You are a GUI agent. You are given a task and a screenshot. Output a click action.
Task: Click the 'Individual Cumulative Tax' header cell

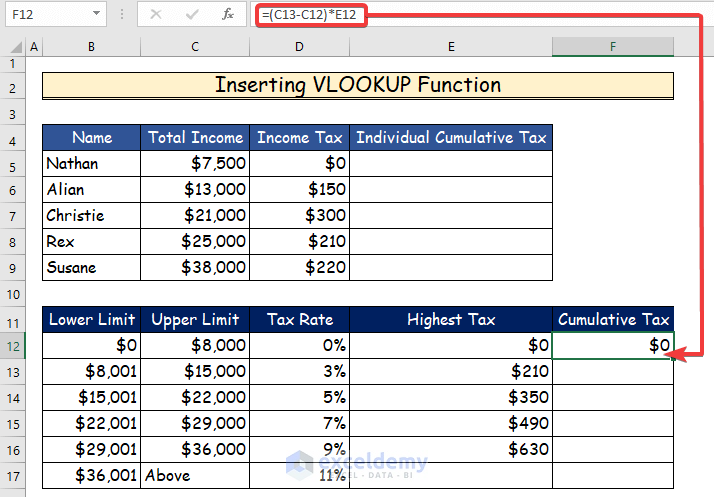[451, 138]
